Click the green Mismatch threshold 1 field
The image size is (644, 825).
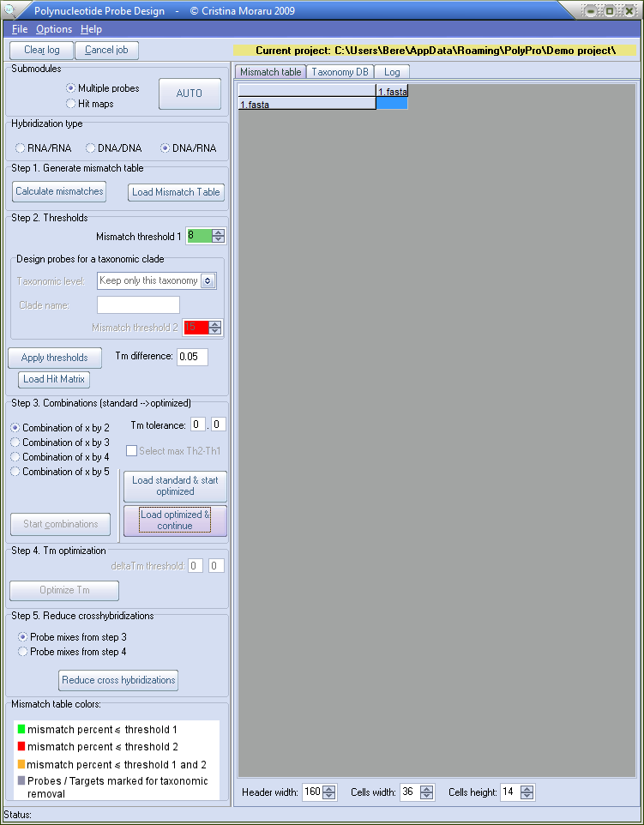tap(200, 236)
